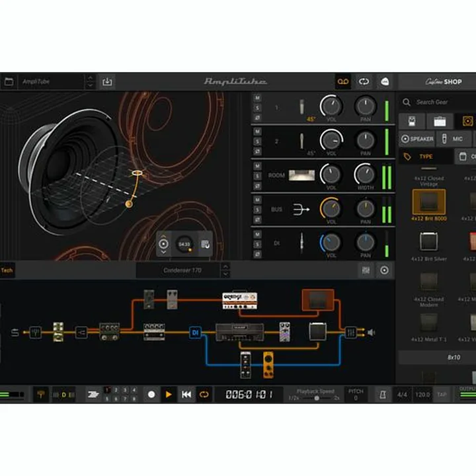Open the looper icon in header
Image resolution: width=476 pixels, height=476 pixels.
[364, 81]
